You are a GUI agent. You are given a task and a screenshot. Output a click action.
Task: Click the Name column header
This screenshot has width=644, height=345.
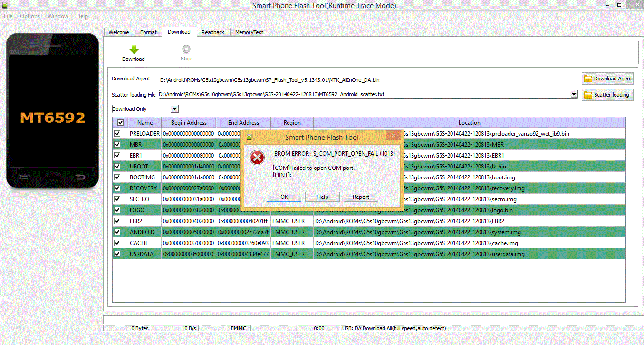[145, 123]
